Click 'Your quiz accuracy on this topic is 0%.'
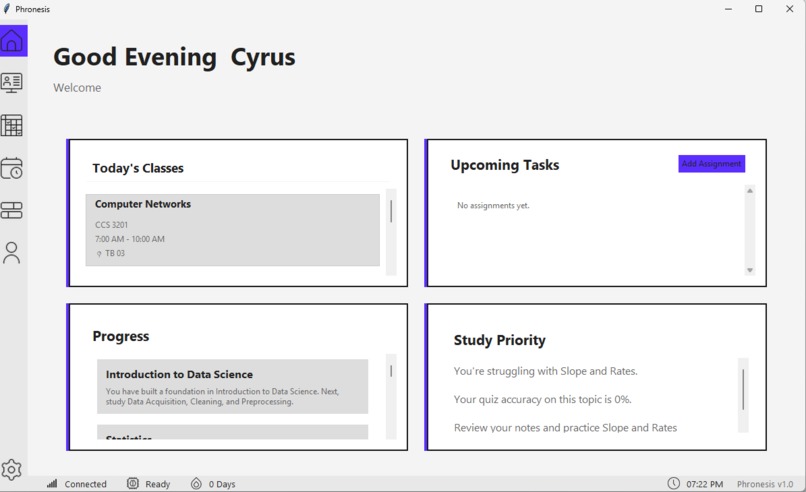Screen dimensions: 806x492 pyautogui.click(x=542, y=399)
